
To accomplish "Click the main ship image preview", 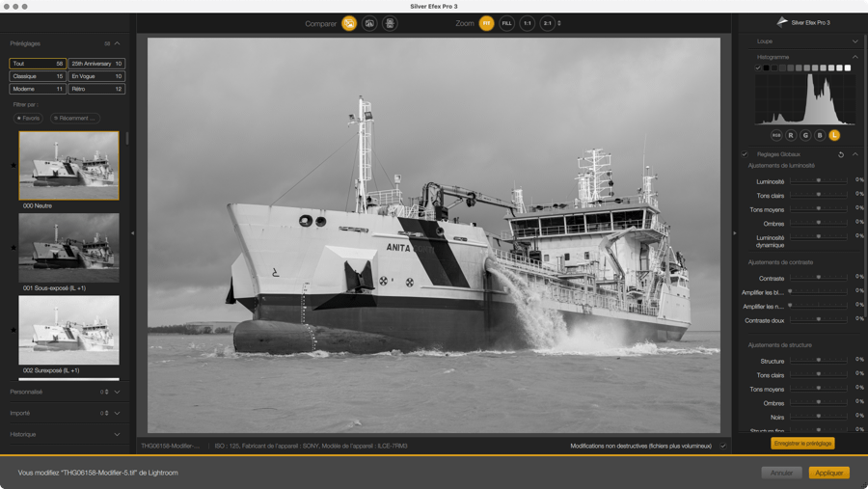I will point(433,234).
